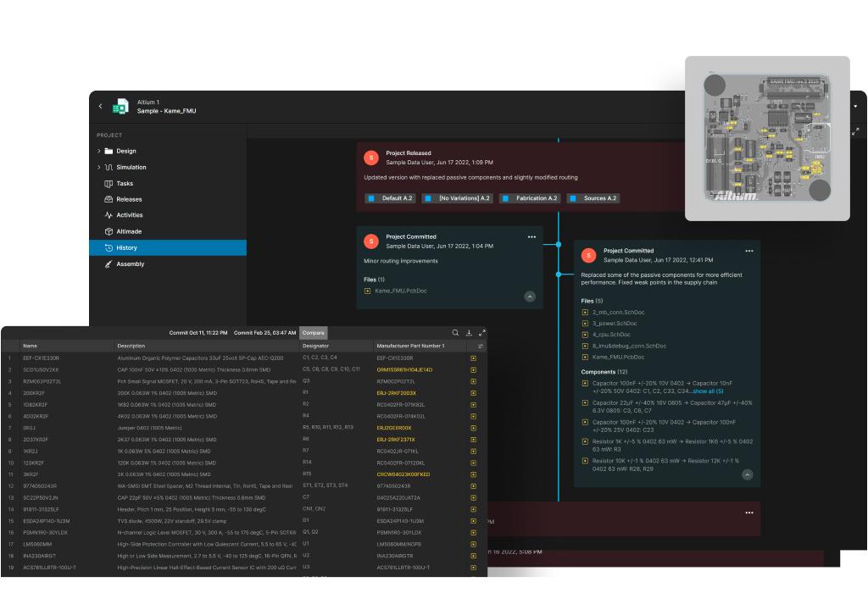The width and height of the screenshot is (868, 610).
Task: Select the History menu item
Action: click(x=126, y=247)
